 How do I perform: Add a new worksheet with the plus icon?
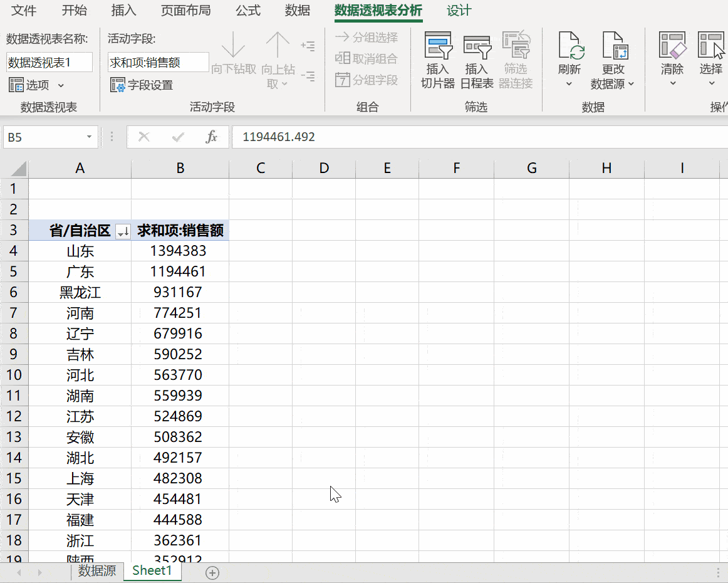click(212, 571)
